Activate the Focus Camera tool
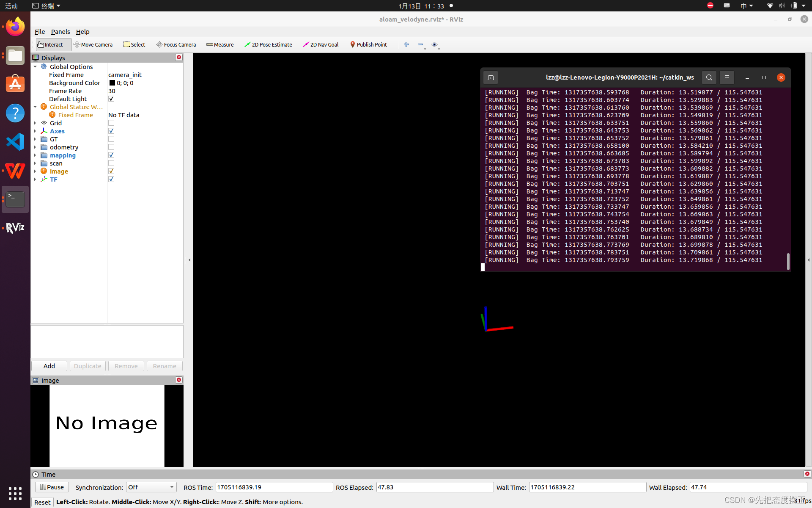Viewport: 812px width, 508px height. 176,44
